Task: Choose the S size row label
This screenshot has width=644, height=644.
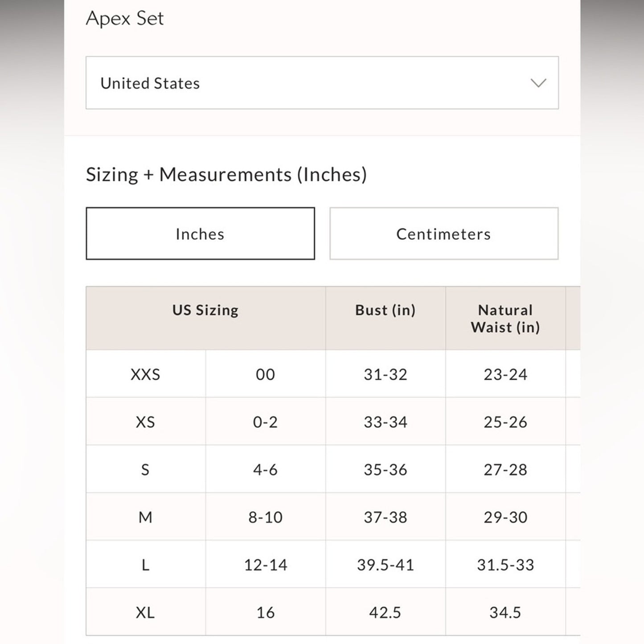Action: 145,470
